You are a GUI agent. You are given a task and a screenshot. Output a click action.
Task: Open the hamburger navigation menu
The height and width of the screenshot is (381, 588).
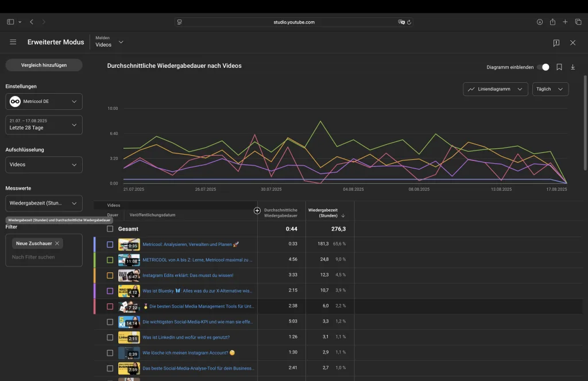(13, 43)
